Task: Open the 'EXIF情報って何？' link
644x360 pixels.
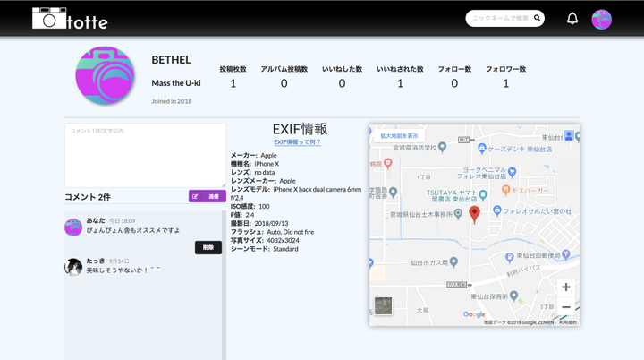Action: pyautogui.click(x=297, y=142)
